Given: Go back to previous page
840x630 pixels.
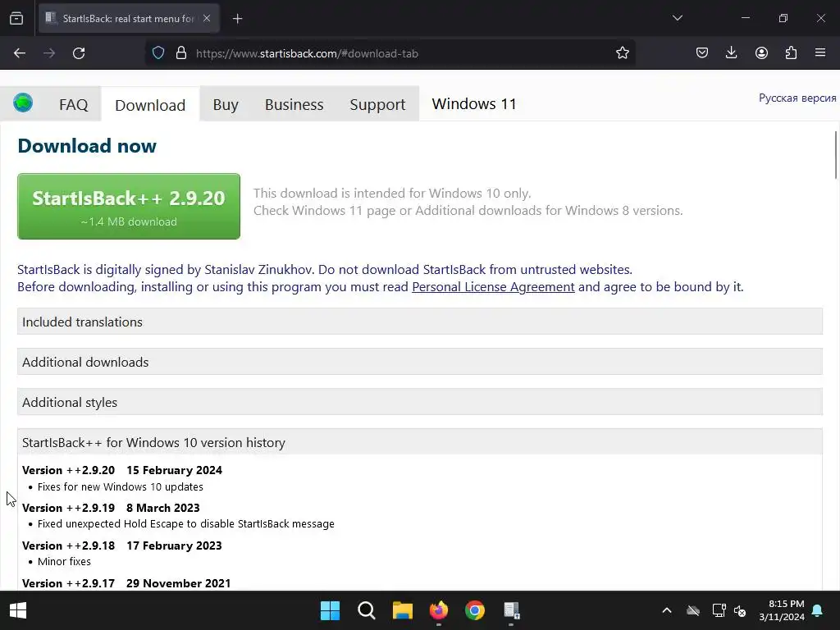Looking at the screenshot, I should [20, 53].
